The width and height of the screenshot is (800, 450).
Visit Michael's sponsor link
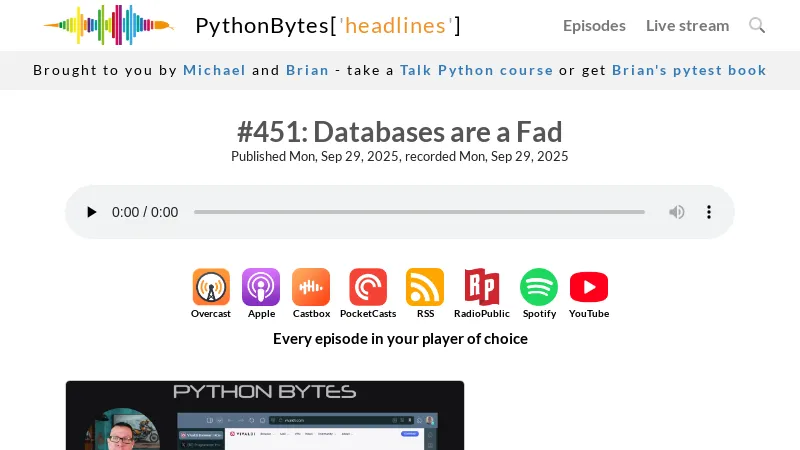[214, 70]
